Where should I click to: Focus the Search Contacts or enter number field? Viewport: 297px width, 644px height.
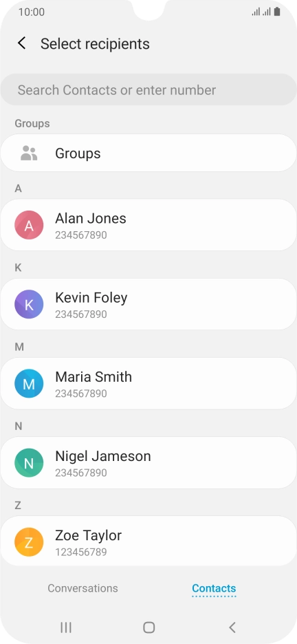click(x=148, y=90)
